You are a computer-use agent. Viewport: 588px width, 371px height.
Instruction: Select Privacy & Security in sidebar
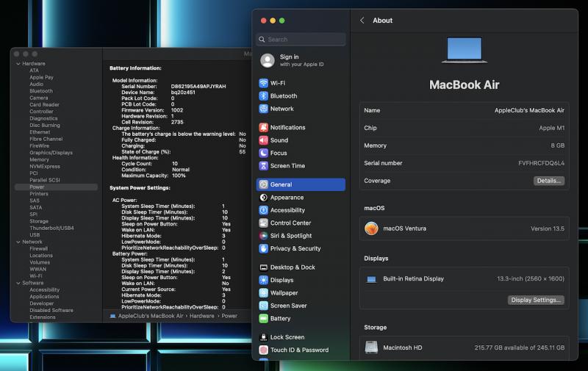point(295,249)
